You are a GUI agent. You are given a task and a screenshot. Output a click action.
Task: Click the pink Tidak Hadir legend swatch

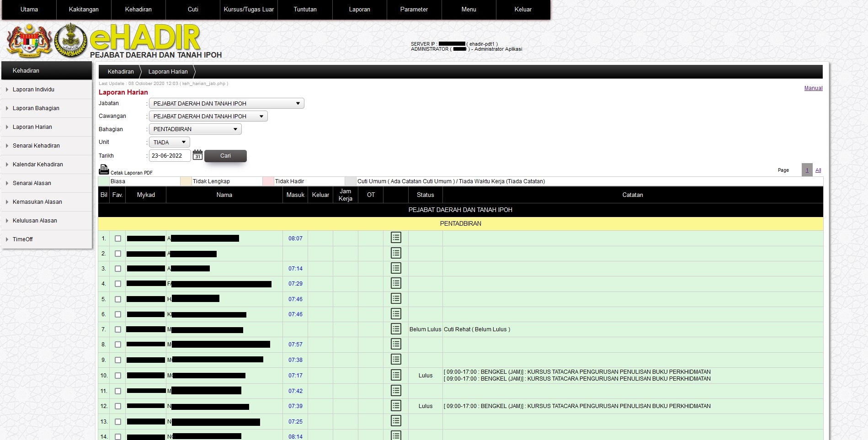click(268, 181)
